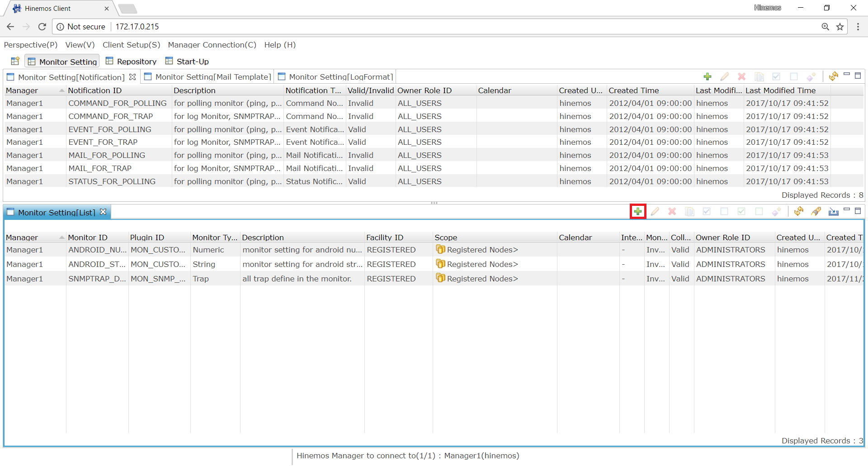The image size is (868, 466).
Task: Maximize the Monitor Setting List panel
Action: pyautogui.click(x=858, y=211)
